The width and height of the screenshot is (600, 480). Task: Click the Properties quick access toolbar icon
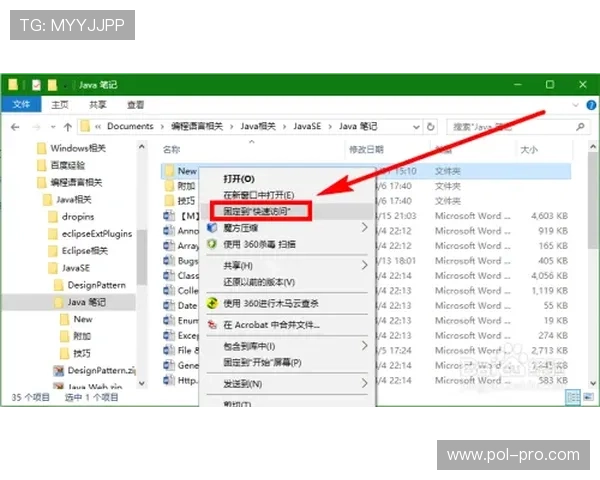36,85
